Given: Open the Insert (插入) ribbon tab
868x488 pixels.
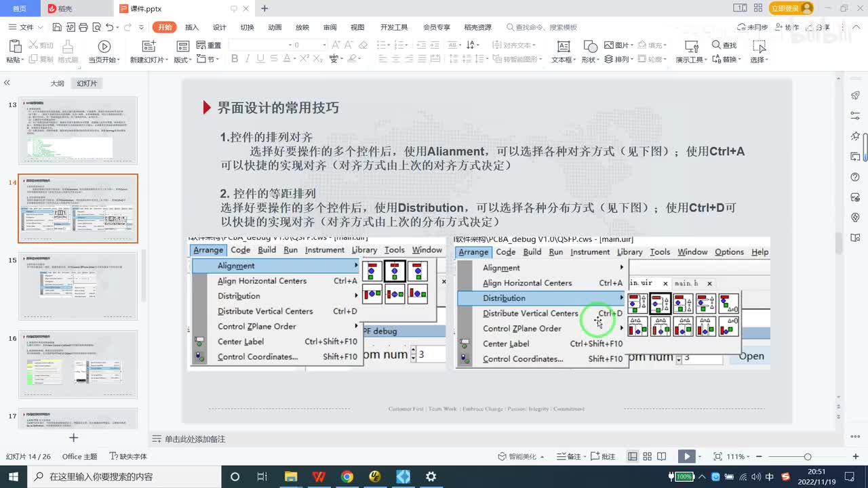Looking at the screenshot, I should pyautogui.click(x=192, y=27).
